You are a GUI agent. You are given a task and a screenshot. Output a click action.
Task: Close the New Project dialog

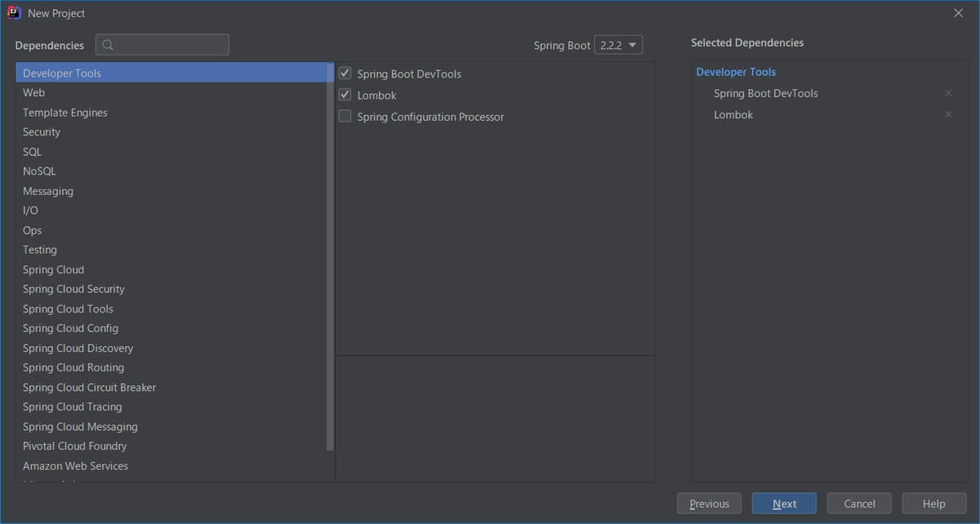(x=958, y=13)
